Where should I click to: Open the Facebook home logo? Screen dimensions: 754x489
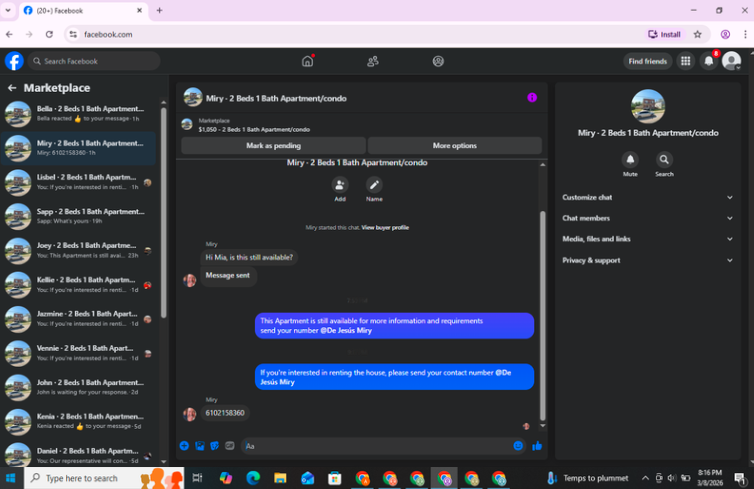click(14, 61)
